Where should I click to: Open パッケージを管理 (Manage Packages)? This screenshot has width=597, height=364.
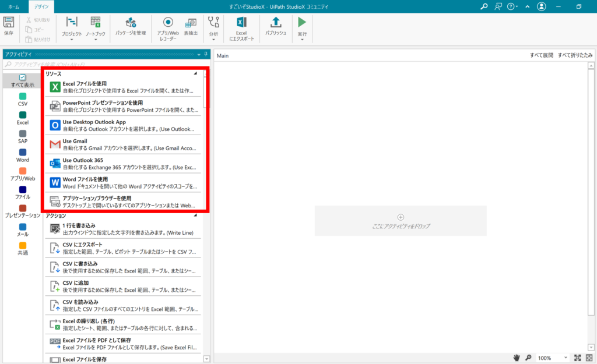click(x=131, y=26)
